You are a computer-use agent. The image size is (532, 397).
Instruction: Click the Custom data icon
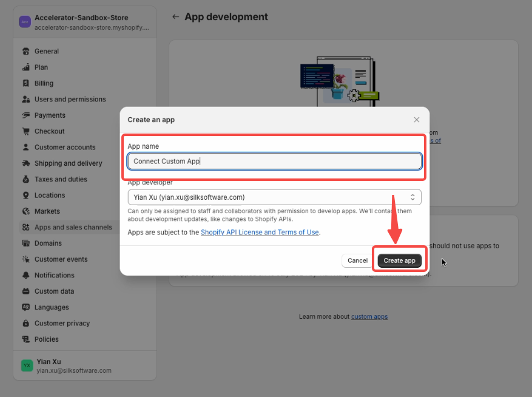coord(26,291)
